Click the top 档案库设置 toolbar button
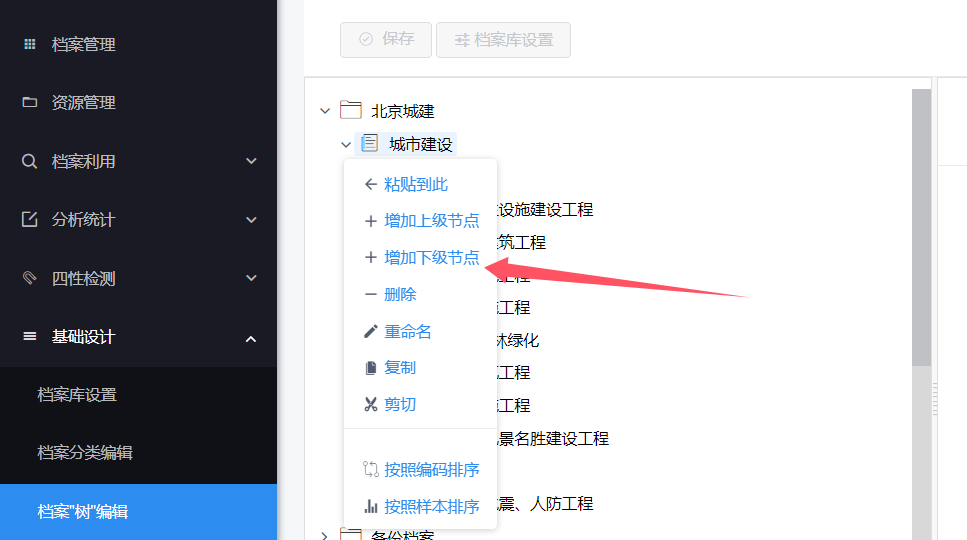This screenshot has height=540, width=967. (503, 39)
